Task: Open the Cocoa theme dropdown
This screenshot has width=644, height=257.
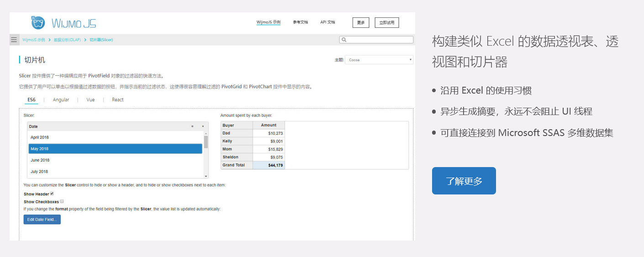Action: click(x=379, y=60)
